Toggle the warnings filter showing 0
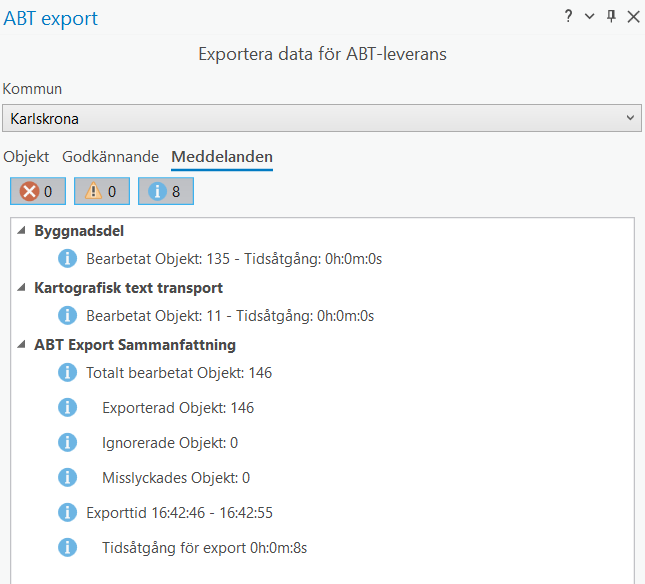This screenshot has height=584, width=645. coord(101,192)
